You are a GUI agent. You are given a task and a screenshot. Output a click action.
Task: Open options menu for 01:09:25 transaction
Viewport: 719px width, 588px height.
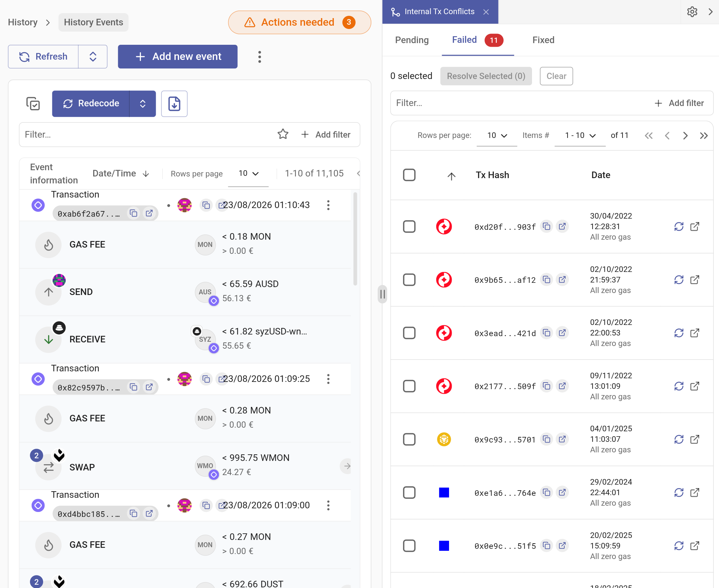tap(328, 379)
